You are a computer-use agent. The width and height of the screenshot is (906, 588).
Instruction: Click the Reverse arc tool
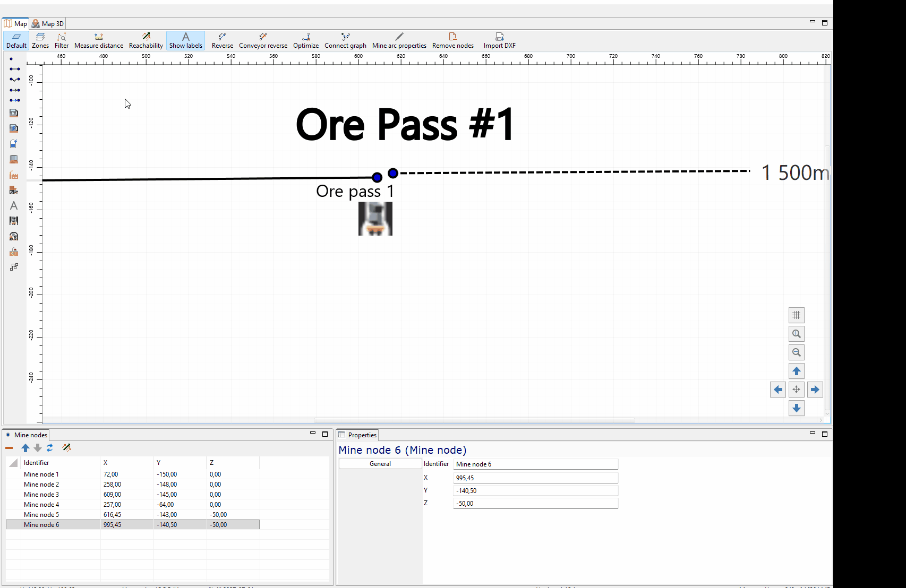tap(223, 40)
